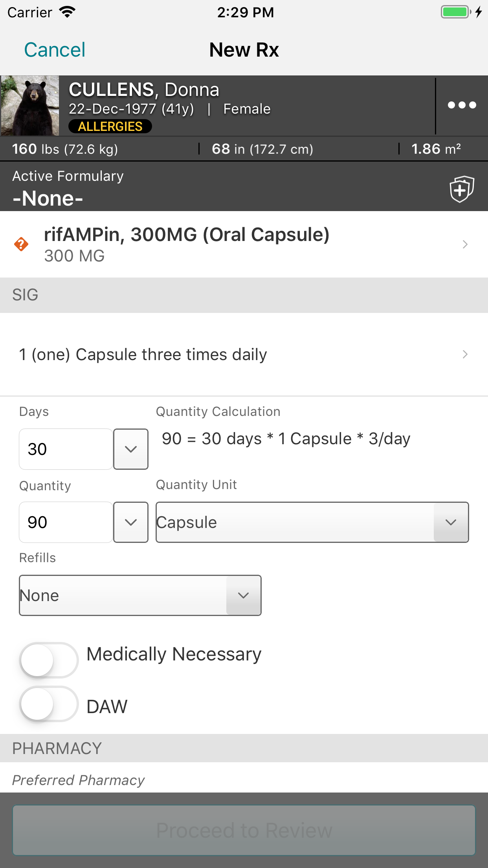Open the ALLERGIES badge

(x=110, y=127)
